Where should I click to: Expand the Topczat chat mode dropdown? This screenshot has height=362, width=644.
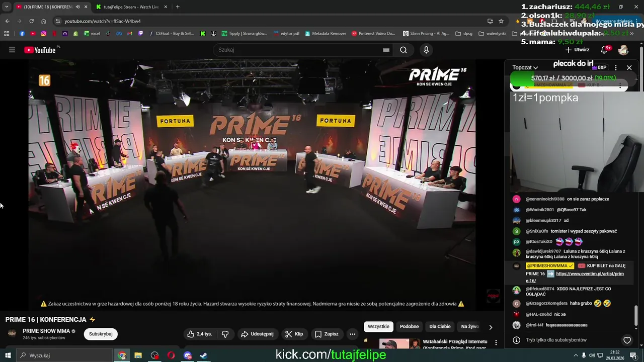tap(525, 67)
